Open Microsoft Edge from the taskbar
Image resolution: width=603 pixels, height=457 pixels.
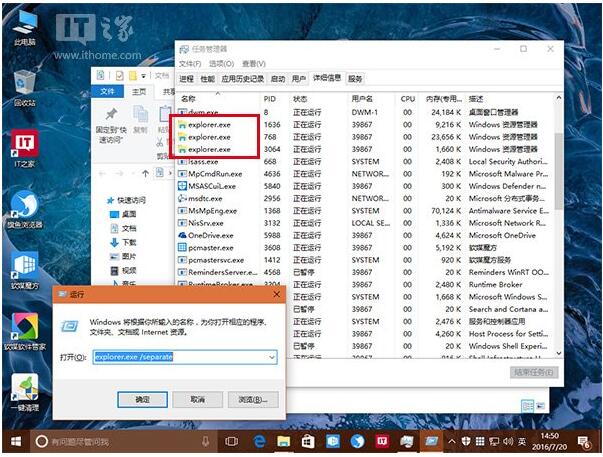coord(259,441)
